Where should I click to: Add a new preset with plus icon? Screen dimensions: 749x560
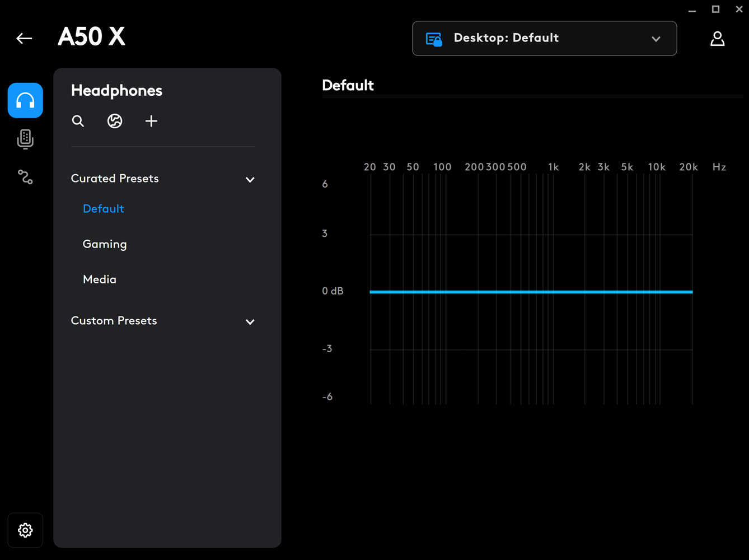coord(151,121)
